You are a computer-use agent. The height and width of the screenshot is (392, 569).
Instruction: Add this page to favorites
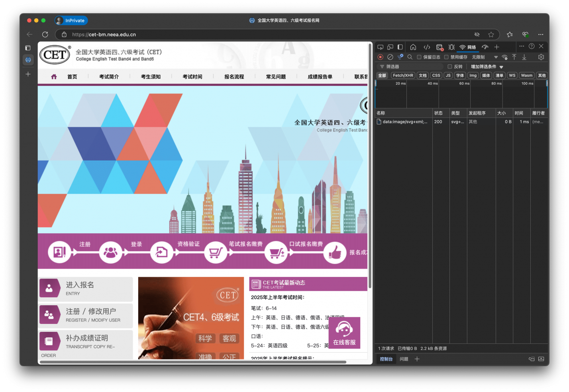[491, 35]
